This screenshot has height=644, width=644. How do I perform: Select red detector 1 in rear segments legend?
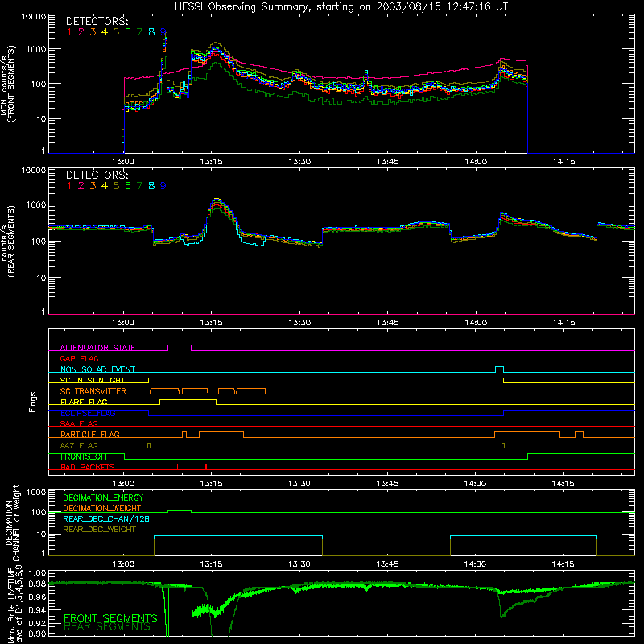pyautogui.click(x=69, y=186)
